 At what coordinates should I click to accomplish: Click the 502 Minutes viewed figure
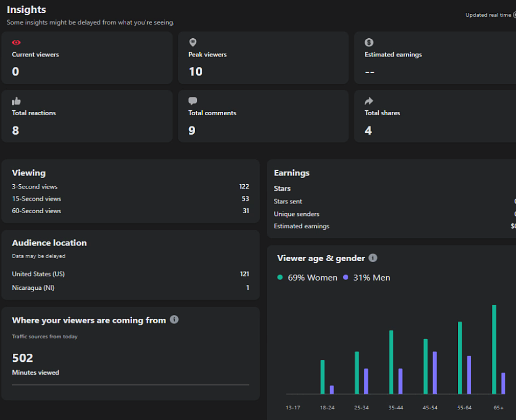click(22, 358)
